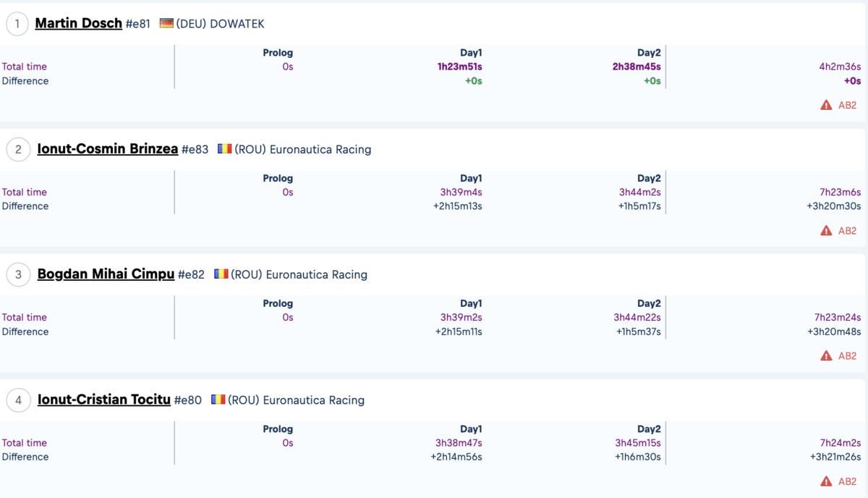Select the Prolog column header in Tocitu's table

point(278,429)
